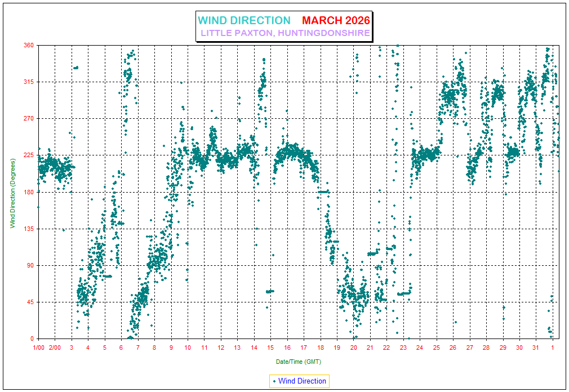Click the 135 degree y-axis tick
The height and width of the screenshot is (392, 569).
click(x=28, y=229)
